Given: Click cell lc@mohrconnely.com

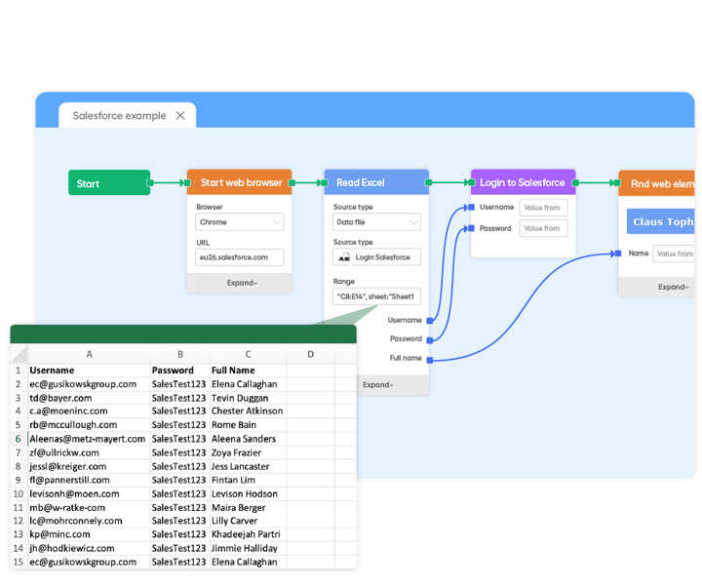Looking at the screenshot, I should coord(89,521).
